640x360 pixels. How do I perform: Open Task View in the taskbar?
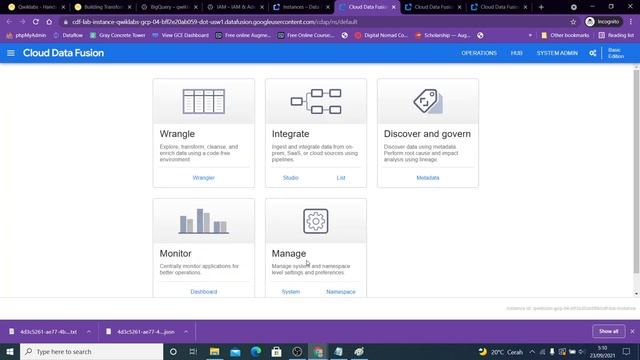point(193,351)
